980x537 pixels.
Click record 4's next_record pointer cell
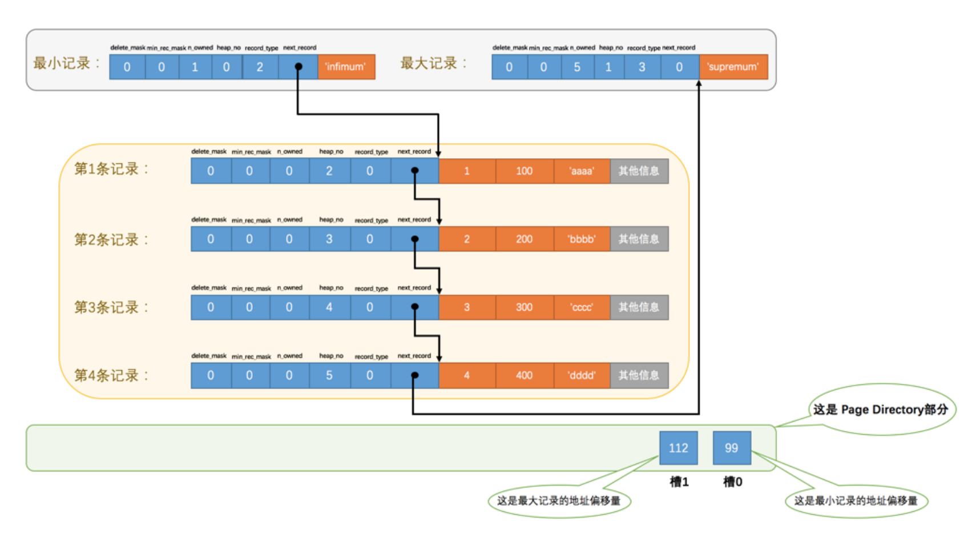415,375
